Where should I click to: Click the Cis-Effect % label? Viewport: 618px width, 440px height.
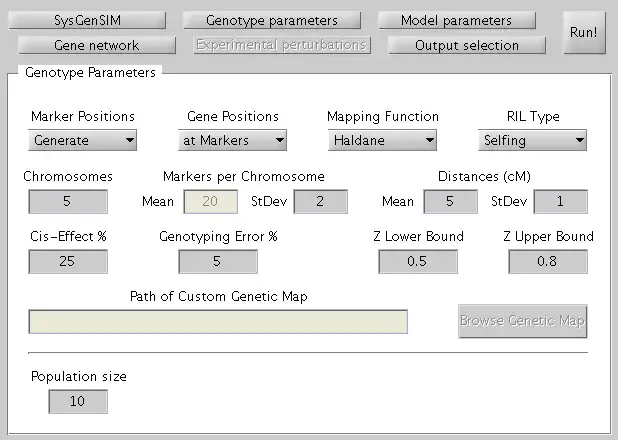[68, 236]
